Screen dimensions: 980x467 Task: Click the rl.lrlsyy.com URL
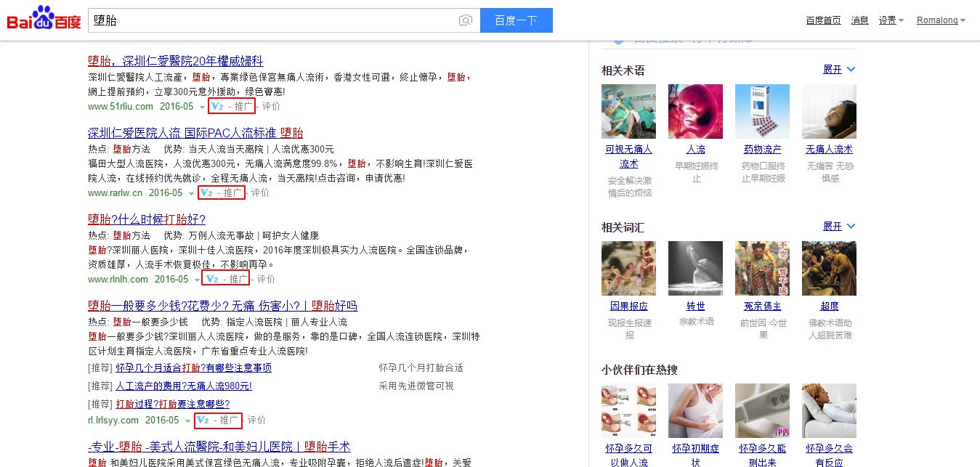click(x=113, y=421)
